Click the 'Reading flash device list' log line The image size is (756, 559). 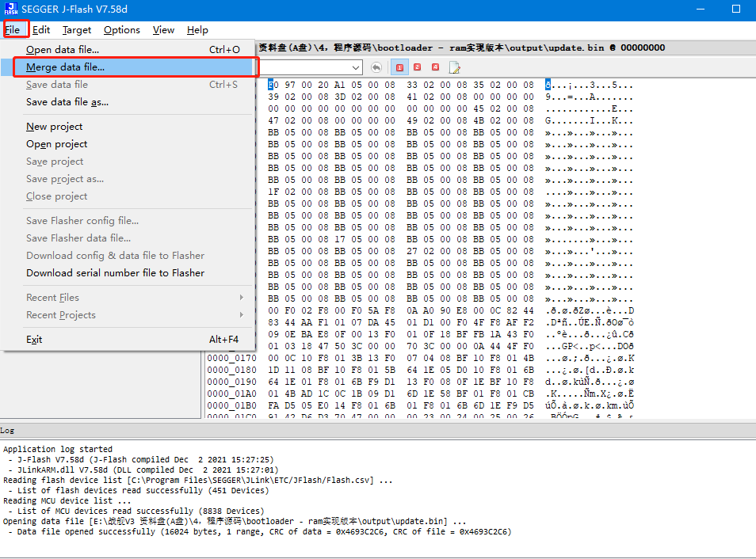pos(197,481)
